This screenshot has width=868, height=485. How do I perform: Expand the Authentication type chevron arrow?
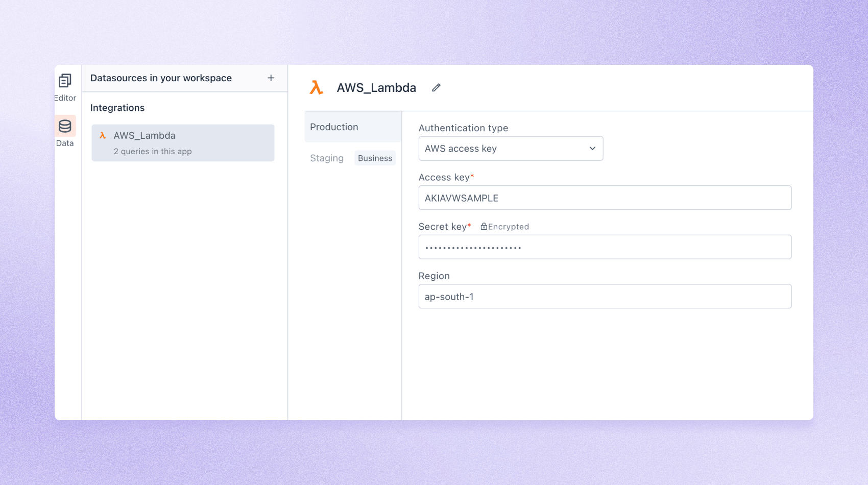pyautogui.click(x=592, y=149)
